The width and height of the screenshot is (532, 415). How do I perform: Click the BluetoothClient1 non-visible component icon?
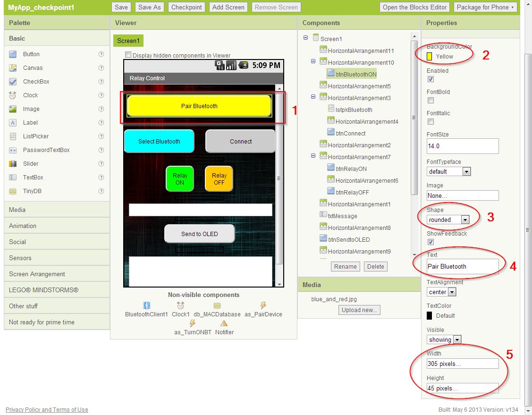(146, 305)
